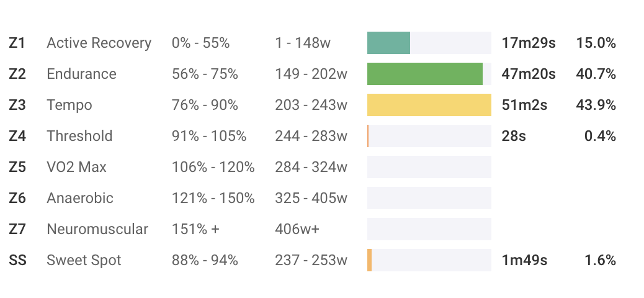Select the Threshold zone label
This screenshot has height=298, width=644.
[79, 136]
